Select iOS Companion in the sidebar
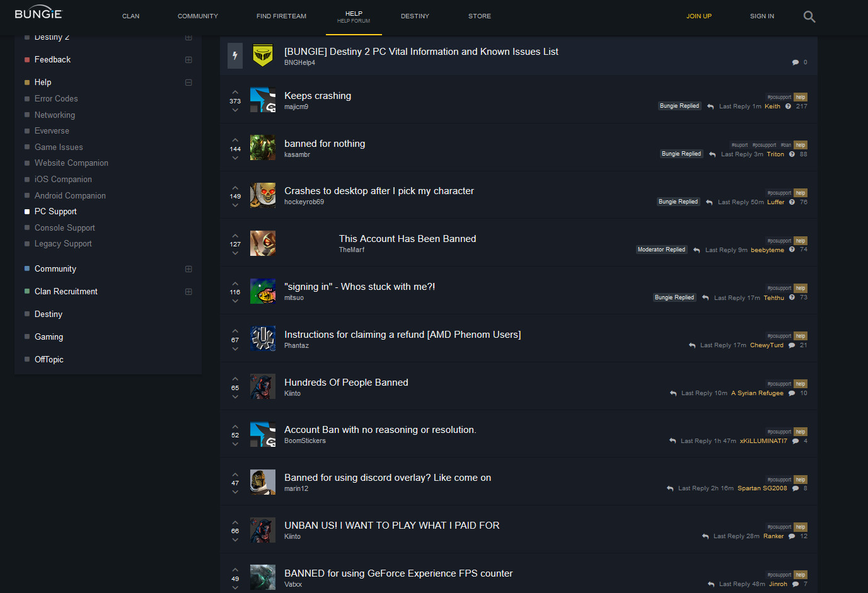This screenshot has height=593, width=868. [63, 180]
